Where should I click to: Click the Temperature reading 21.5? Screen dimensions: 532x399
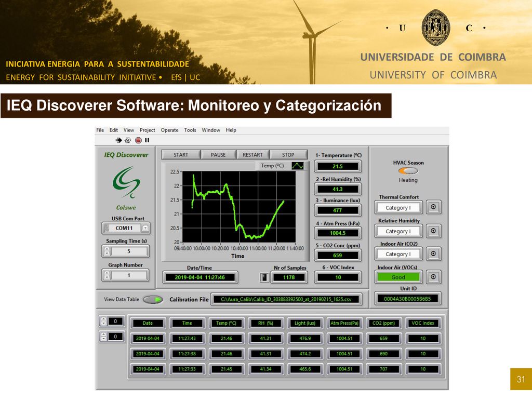coord(338,166)
